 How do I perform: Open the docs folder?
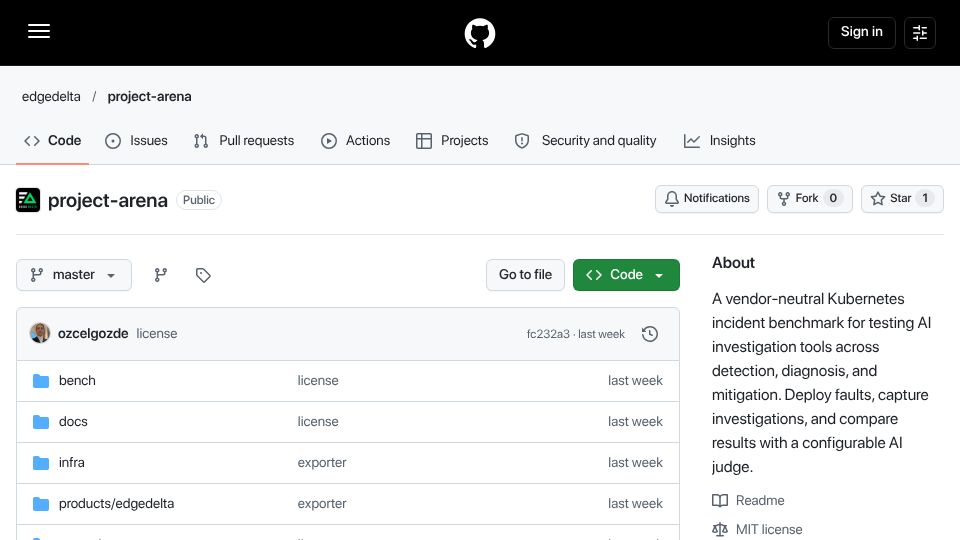(x=73, y=422)
